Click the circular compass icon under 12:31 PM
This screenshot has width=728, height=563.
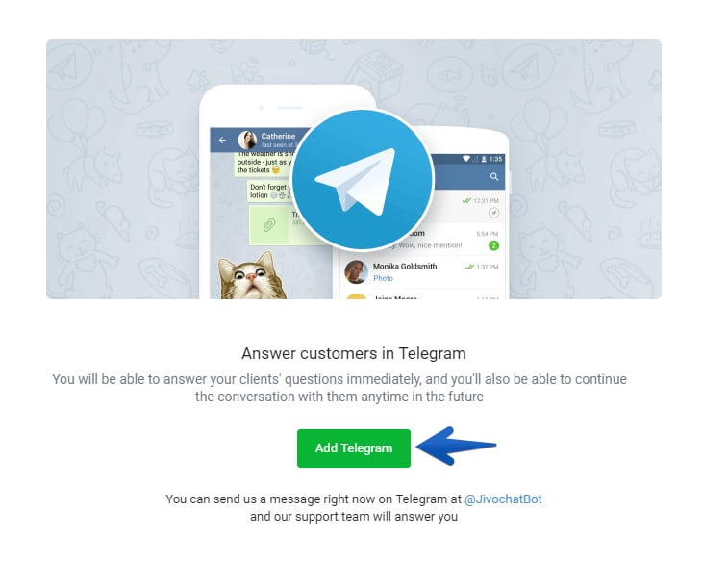coord(493,213)
